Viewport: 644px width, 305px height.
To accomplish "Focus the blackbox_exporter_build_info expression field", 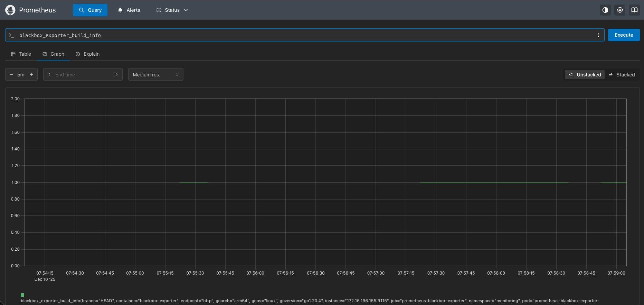I will click(x=304, y=35).
